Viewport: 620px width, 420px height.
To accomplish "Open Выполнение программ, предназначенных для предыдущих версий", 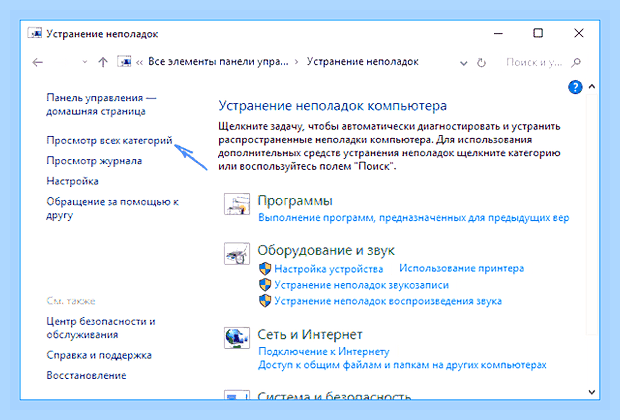I will tap(414, 218).
